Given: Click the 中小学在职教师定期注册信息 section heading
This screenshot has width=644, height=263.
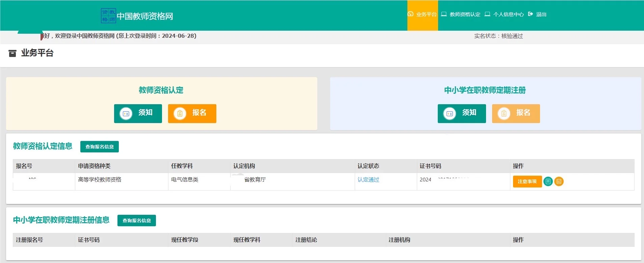Looking at the screenshot, I should [61, 220].
